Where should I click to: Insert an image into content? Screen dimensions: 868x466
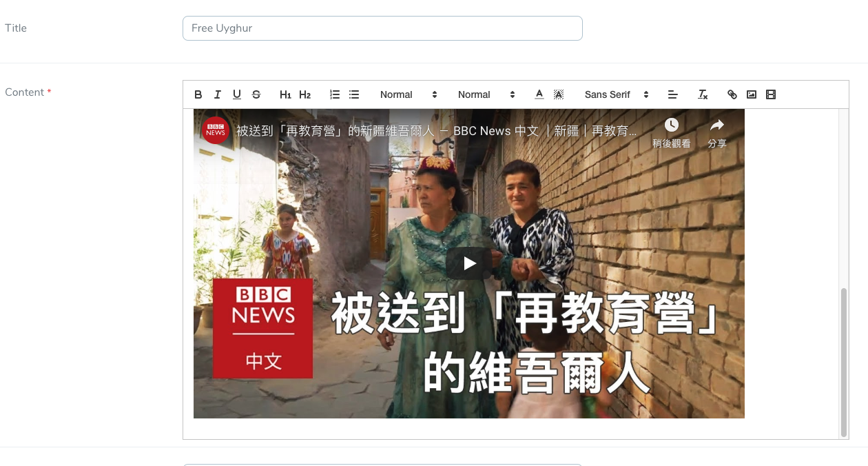[x=752, y=94]
